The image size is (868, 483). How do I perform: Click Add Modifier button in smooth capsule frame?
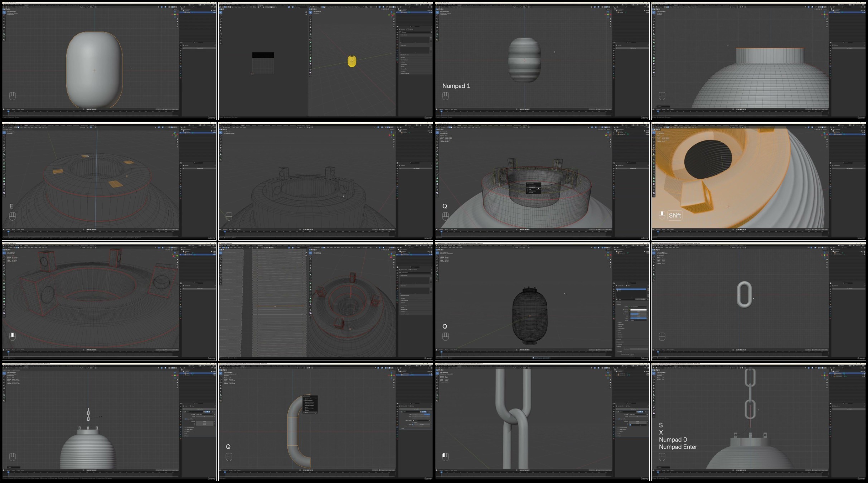click(x=200, y=48)
